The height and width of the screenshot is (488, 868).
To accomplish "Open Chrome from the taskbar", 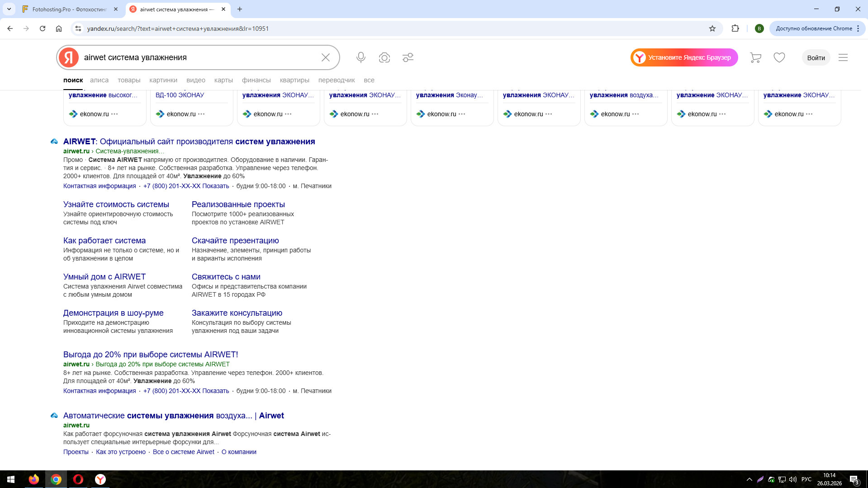I will [x=56, y=479].
